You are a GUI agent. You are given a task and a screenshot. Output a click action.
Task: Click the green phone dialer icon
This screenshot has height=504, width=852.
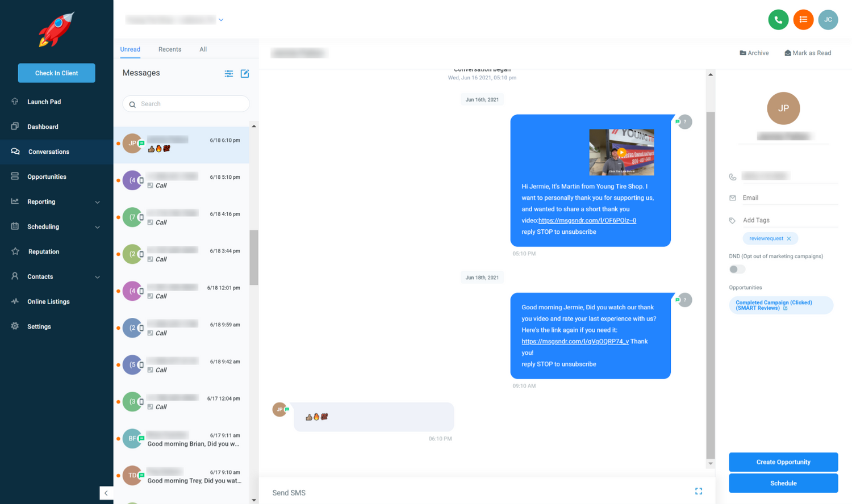tap(778, 20)
